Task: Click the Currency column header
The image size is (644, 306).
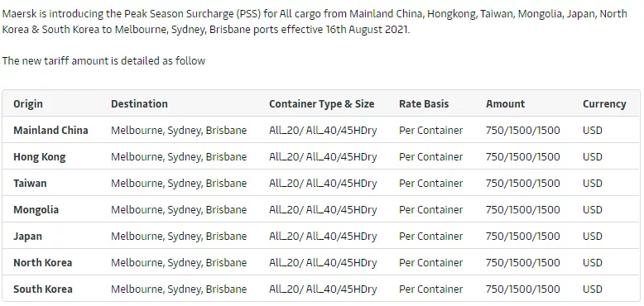Action: pos(604,104)
